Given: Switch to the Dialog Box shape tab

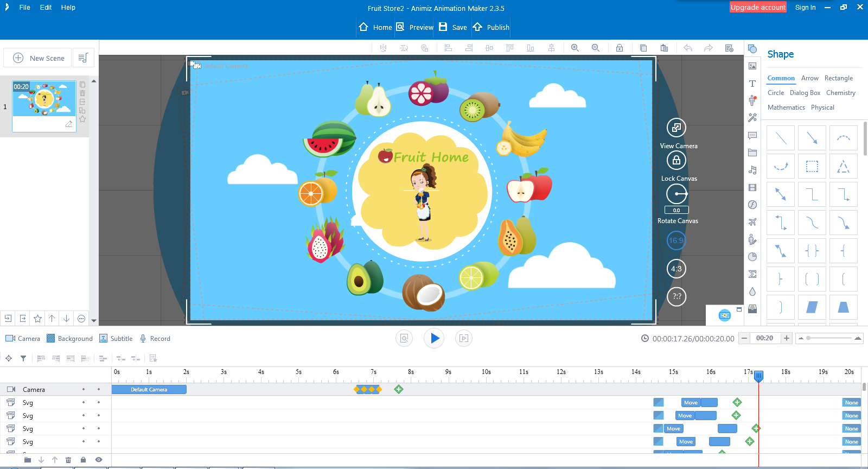Looking at the screenshot, I should point(805,93).
